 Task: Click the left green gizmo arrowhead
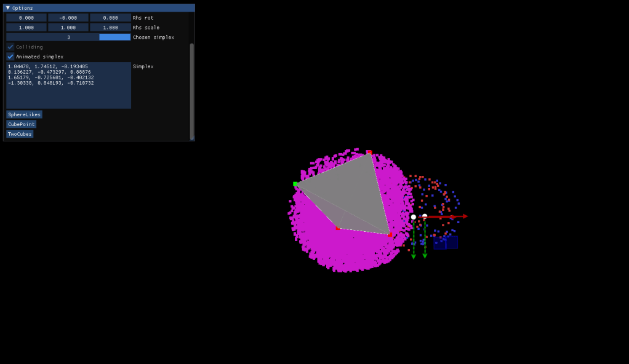[414, 256]
